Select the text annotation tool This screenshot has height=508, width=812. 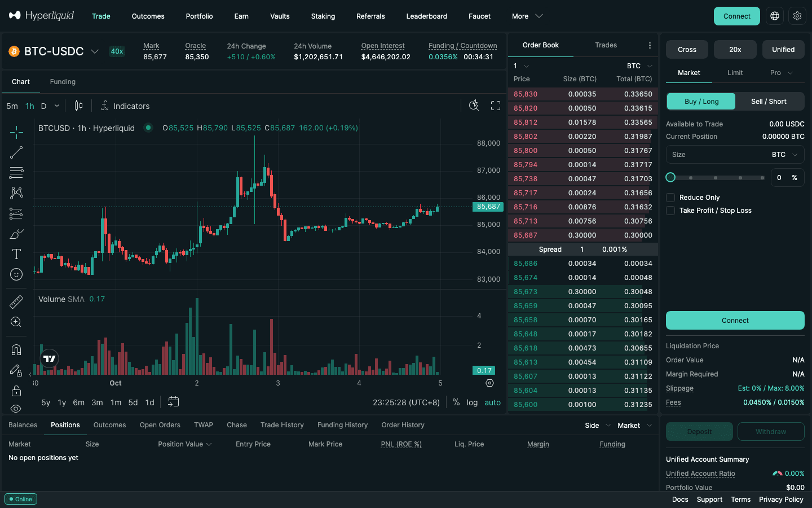(x=16, y=254)
